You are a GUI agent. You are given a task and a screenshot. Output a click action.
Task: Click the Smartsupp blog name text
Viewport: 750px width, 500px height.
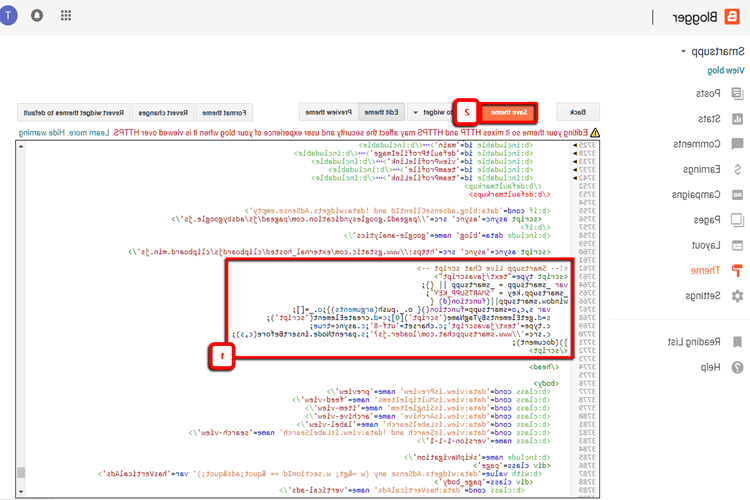coord(717,51)
